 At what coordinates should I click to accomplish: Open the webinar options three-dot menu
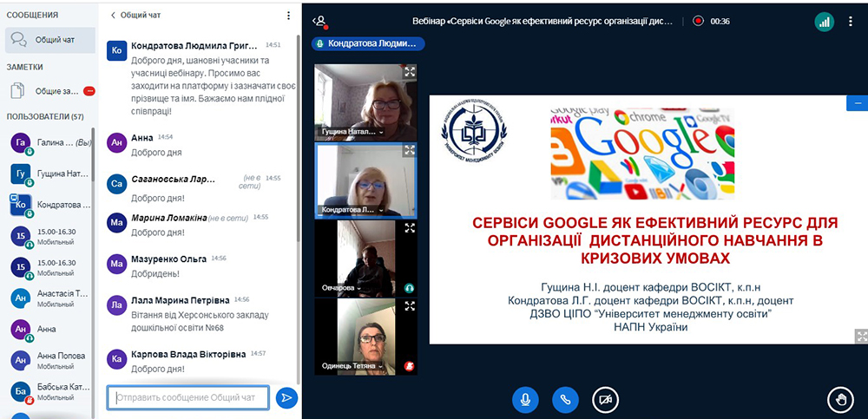(x=851, y=22)
